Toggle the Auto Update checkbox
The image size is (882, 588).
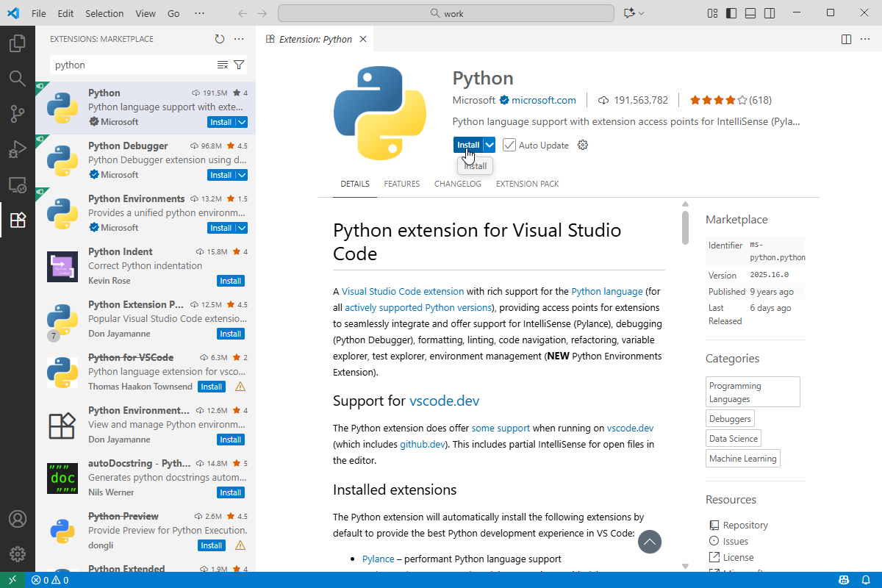[509, 145]
